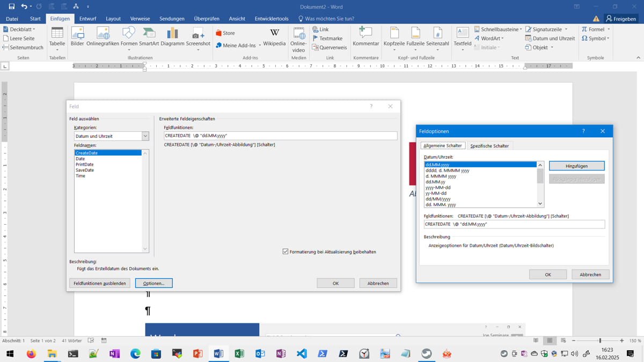Insert a Diagramm chart
The width and height of the screenshot is (644, 362).
(x=172, y=37)
